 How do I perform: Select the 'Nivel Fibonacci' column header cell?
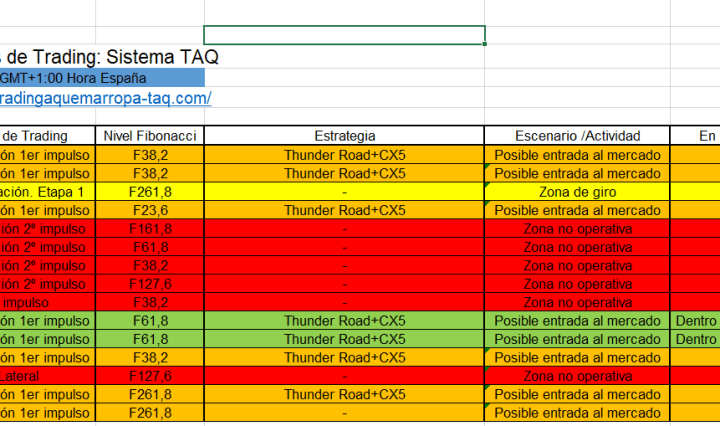pyautogui.click(x=150, y=136)
